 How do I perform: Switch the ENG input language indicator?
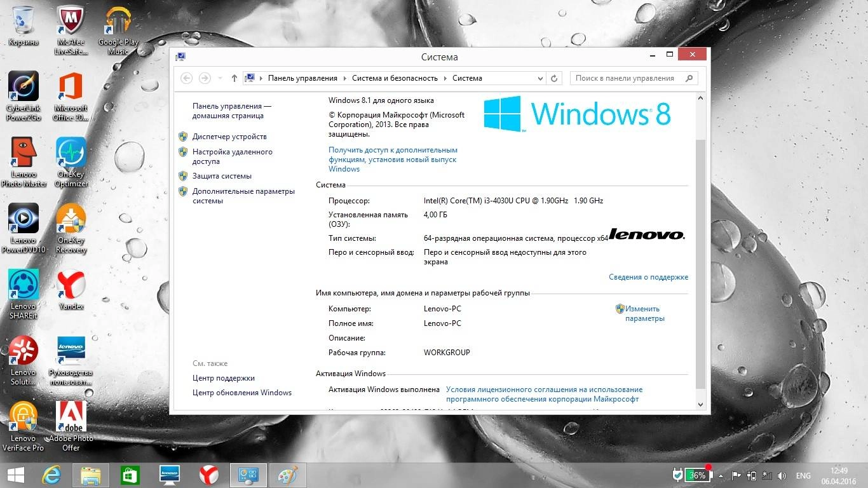pos(803,476)
